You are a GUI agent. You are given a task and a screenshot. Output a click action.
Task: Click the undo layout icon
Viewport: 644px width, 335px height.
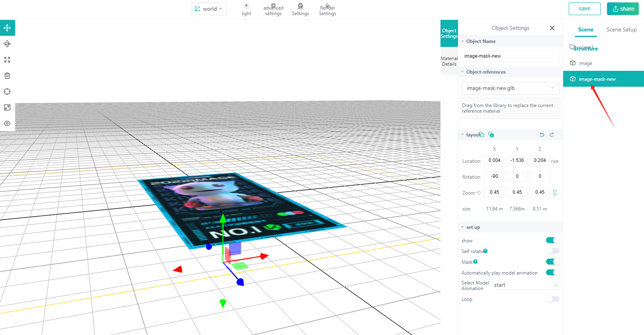(542, 134)
